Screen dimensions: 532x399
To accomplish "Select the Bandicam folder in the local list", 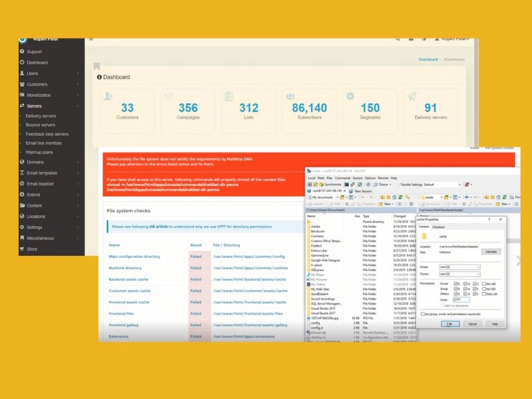I will pyautogui.click(x=318, y=231).
